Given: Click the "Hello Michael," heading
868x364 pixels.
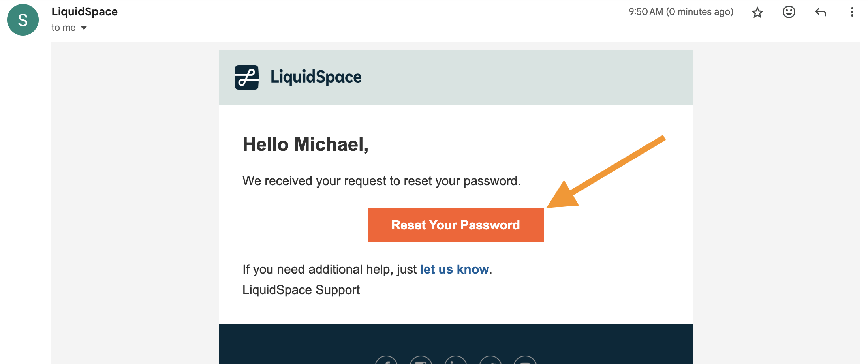Looking at the screenshot, I should pos(306,144).
